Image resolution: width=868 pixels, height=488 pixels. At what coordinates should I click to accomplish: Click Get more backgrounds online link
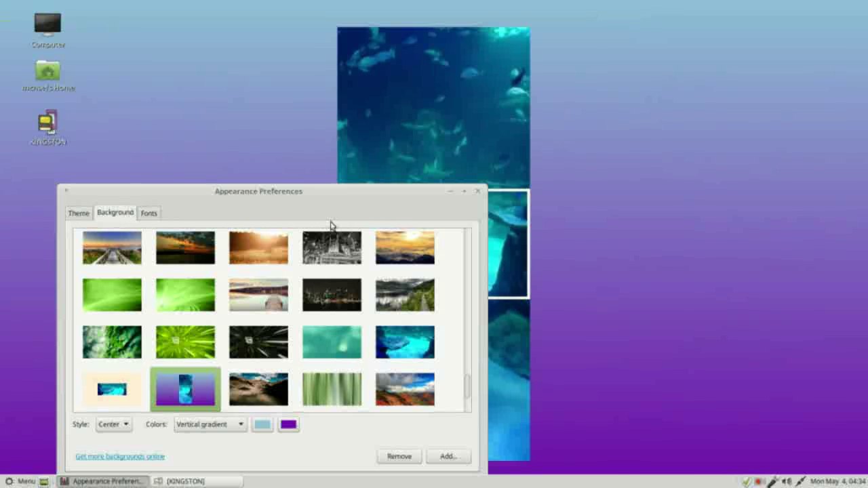coord(120,456)
